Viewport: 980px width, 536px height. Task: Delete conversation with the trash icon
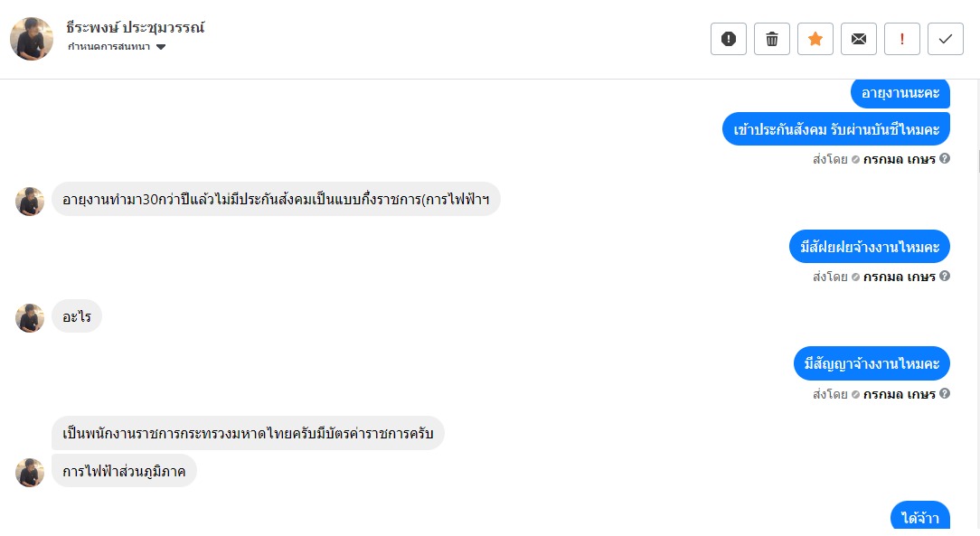(x=772, y=39)
